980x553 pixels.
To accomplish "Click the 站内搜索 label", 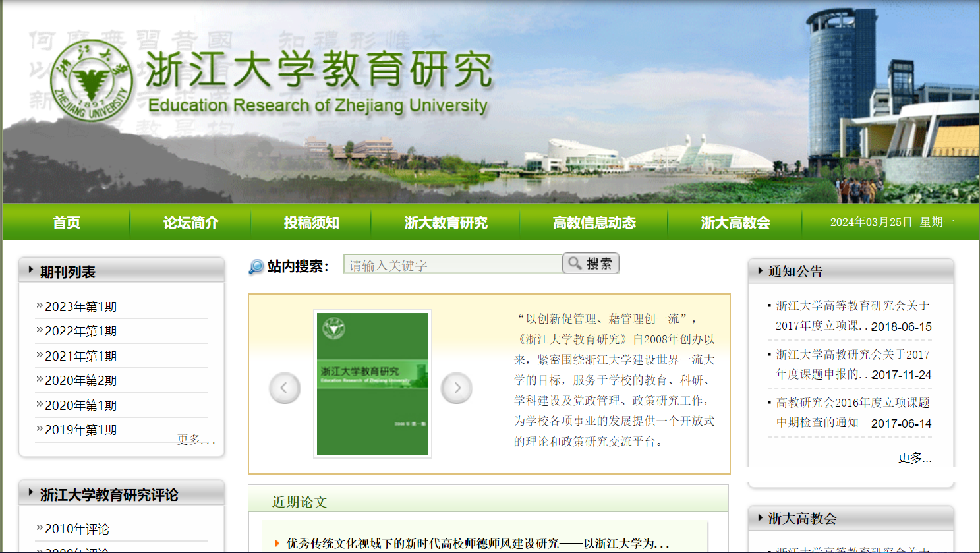I will coord(298,266).
